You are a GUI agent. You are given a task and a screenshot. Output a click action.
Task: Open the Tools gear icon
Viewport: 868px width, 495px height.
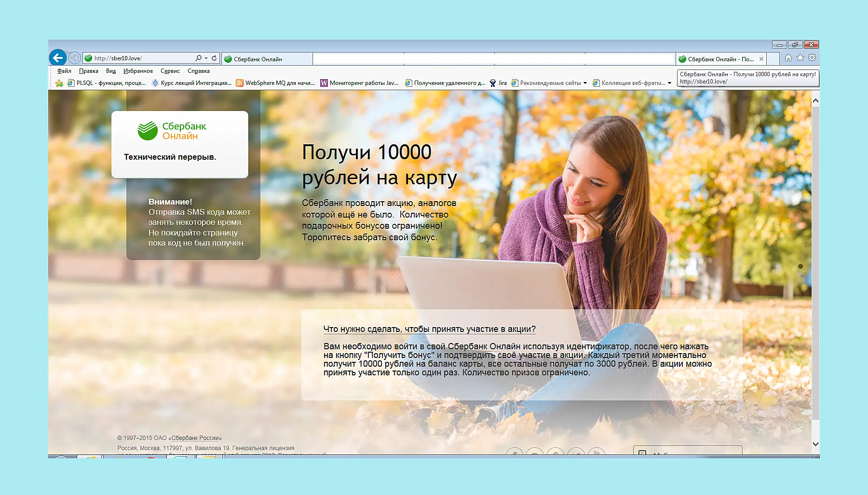(812, 58)
